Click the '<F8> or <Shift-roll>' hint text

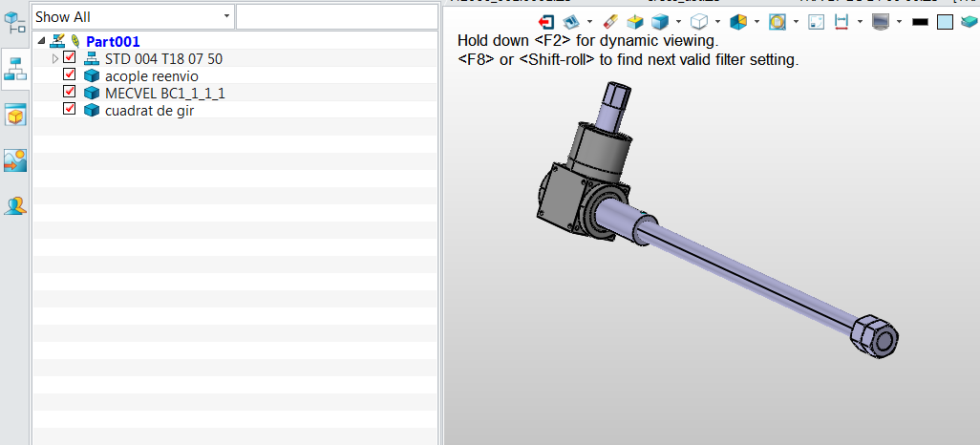(x=628, y=60)
